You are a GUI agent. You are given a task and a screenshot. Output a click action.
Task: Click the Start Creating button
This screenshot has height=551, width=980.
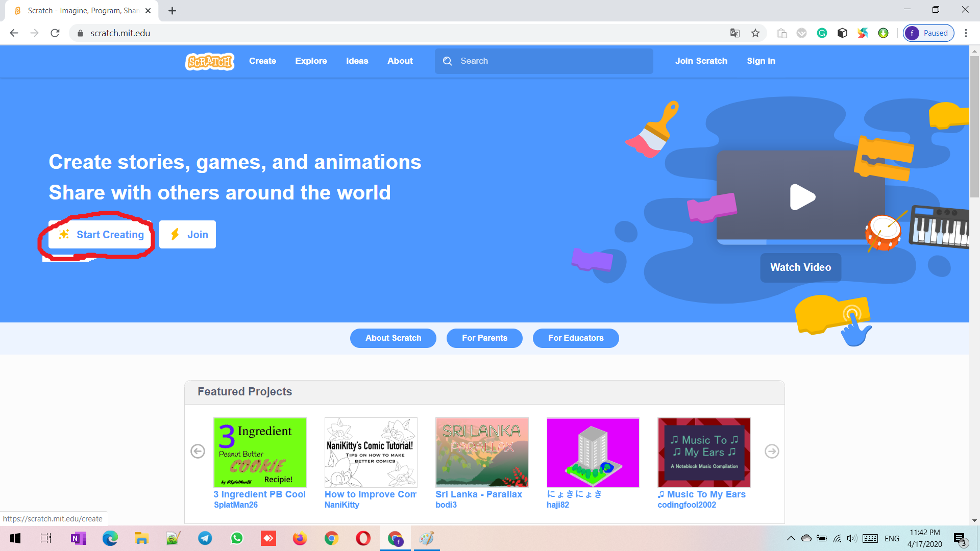(101, 235)
